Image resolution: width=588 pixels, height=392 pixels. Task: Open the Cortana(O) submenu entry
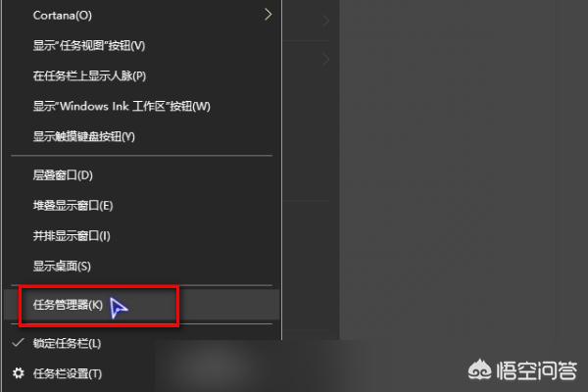pyautogui.click(x=141, y=16)
